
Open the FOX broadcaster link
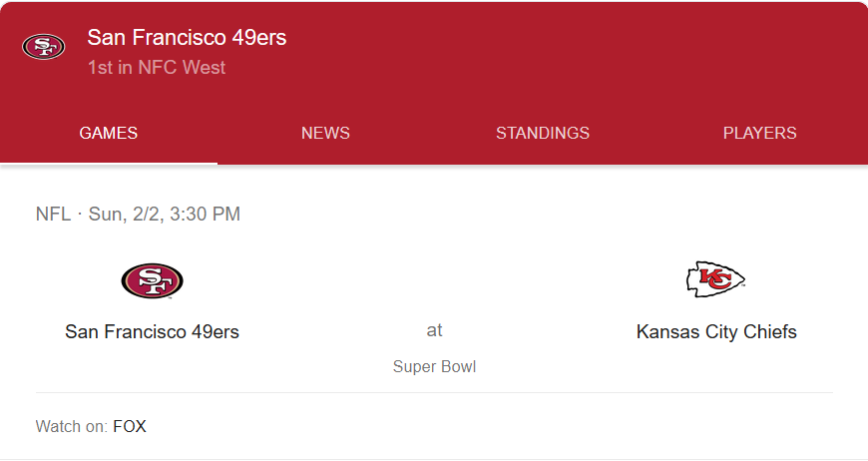tap(130, 426)
